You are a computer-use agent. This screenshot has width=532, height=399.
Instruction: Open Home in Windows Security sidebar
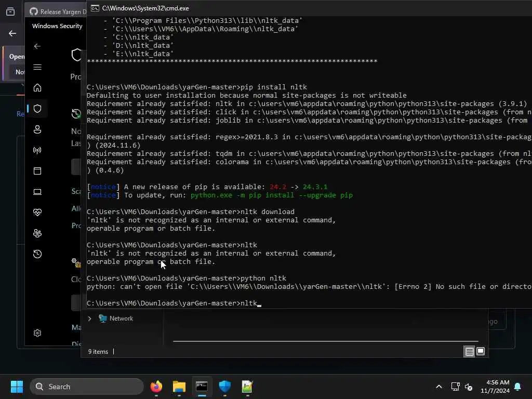[x=37, y=88]
